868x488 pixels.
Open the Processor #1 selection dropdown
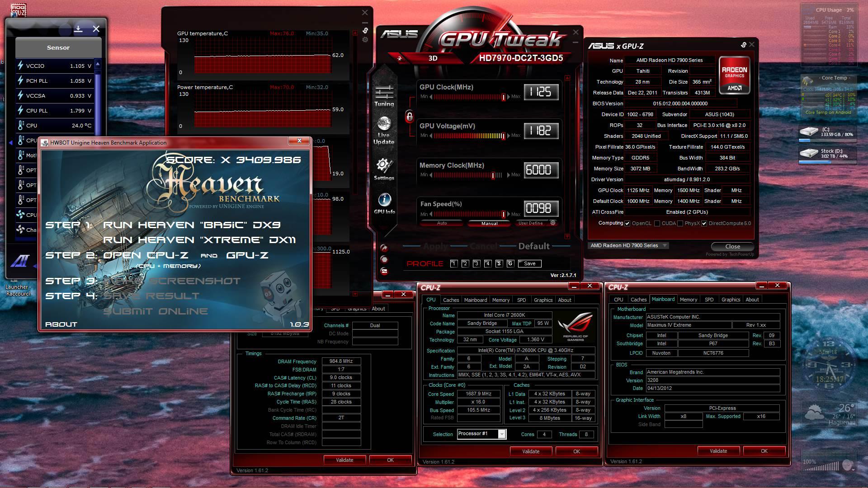481,434
